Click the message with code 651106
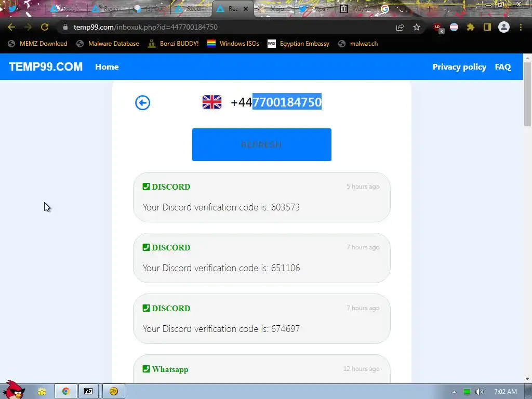The height and width of the screenshot is (399, 532). coord(262,258)
